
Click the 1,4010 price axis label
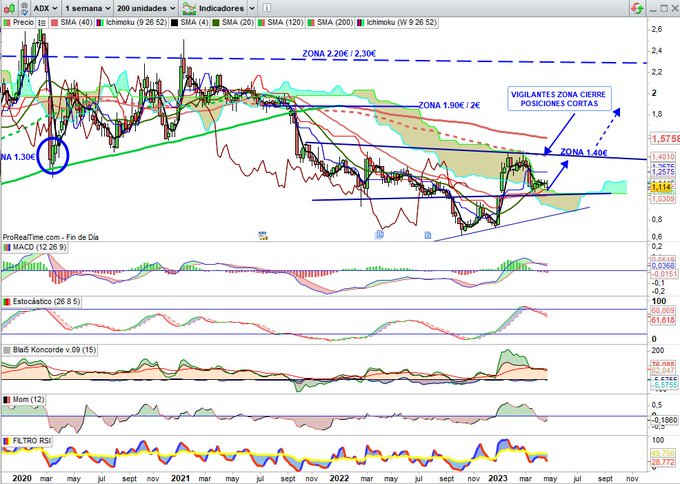point(662,157)
